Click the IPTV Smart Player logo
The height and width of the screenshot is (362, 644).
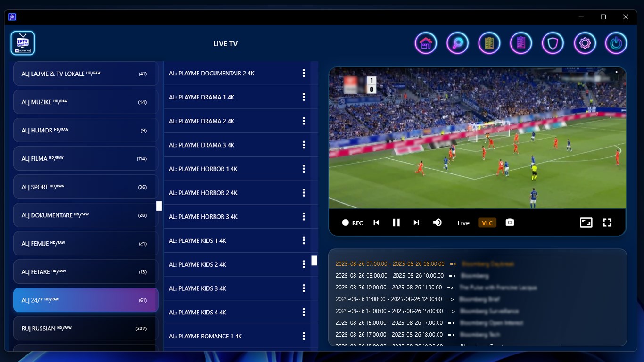[23, 42]
